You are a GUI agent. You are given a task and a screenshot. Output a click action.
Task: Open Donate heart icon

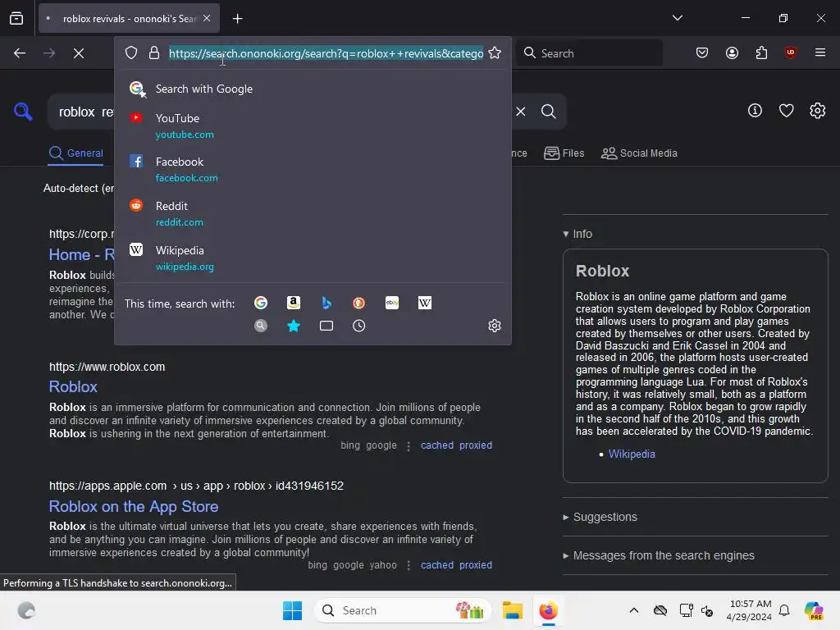[786, 111]
